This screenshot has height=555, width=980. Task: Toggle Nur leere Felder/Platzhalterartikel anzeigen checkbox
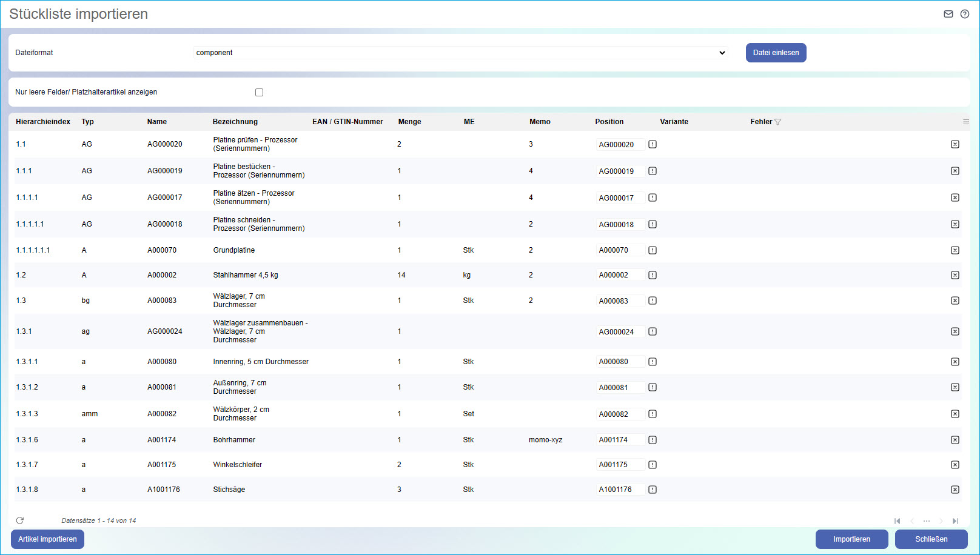click(x=260, y=93)
